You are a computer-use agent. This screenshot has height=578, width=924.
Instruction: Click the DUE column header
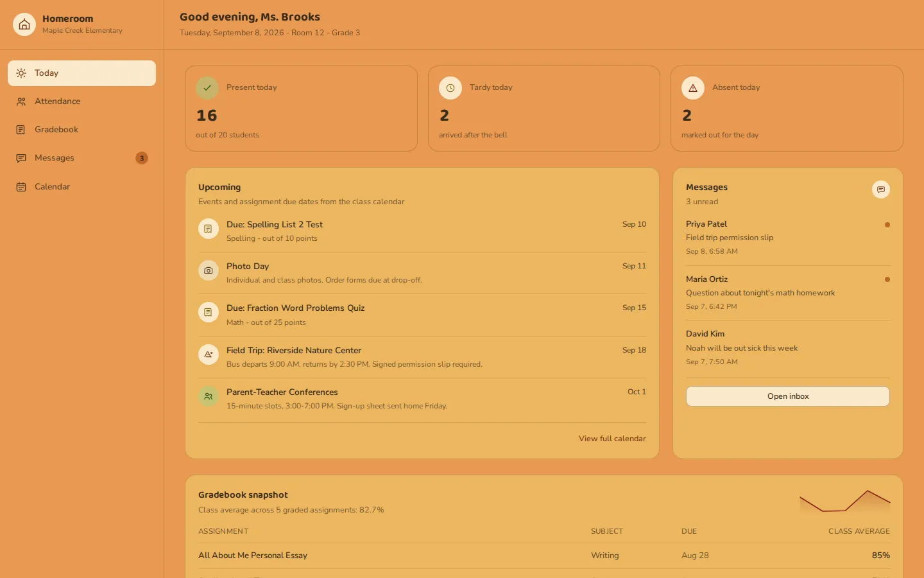(x=689, y=531)
